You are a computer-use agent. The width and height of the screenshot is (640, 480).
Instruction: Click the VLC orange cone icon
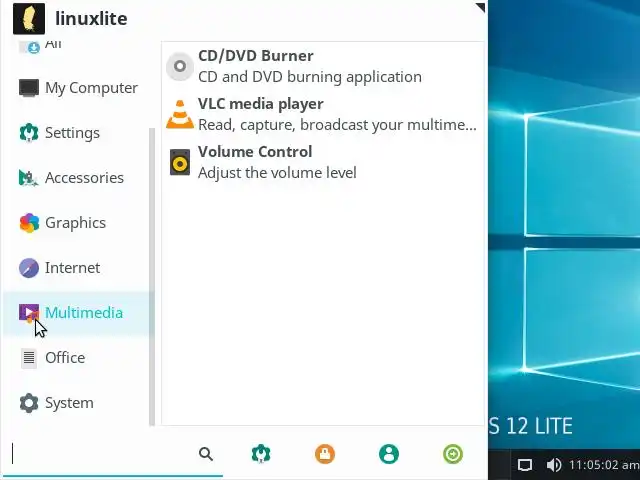[180, 114]
